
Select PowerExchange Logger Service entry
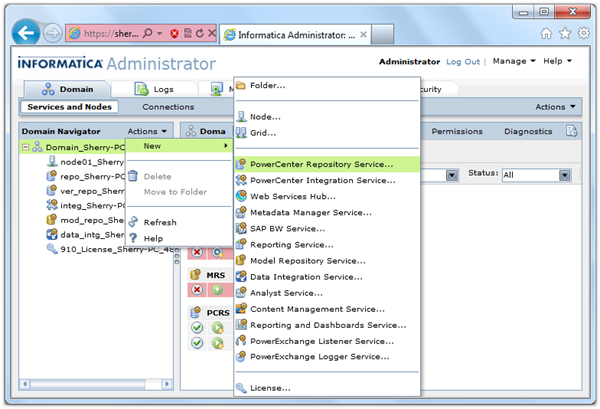click(x=327, y=356)
